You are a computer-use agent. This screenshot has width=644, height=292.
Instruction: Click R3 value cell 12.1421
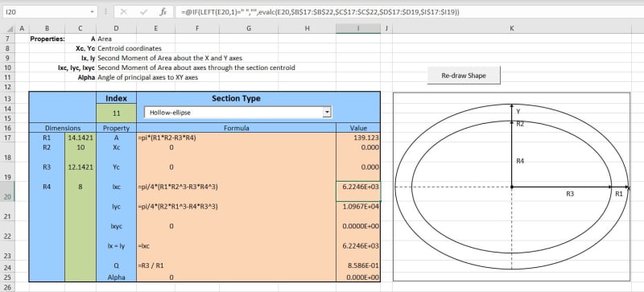(x=80, y=167)
